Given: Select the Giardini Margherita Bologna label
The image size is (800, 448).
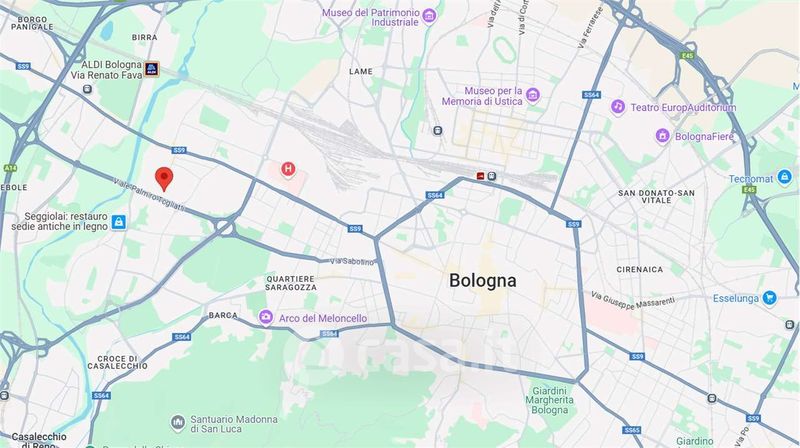Looking at the screenshot, I should [x=549, y=401].
